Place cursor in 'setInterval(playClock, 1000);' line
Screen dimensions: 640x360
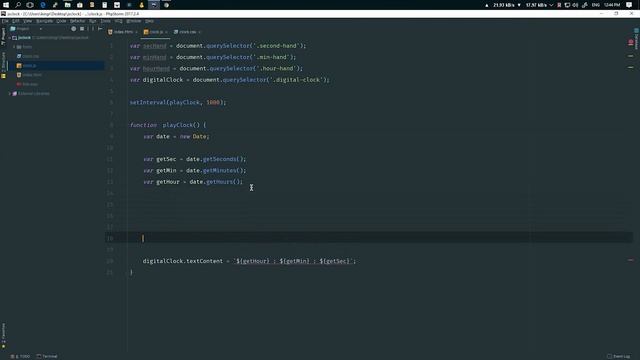click(178, 102)
